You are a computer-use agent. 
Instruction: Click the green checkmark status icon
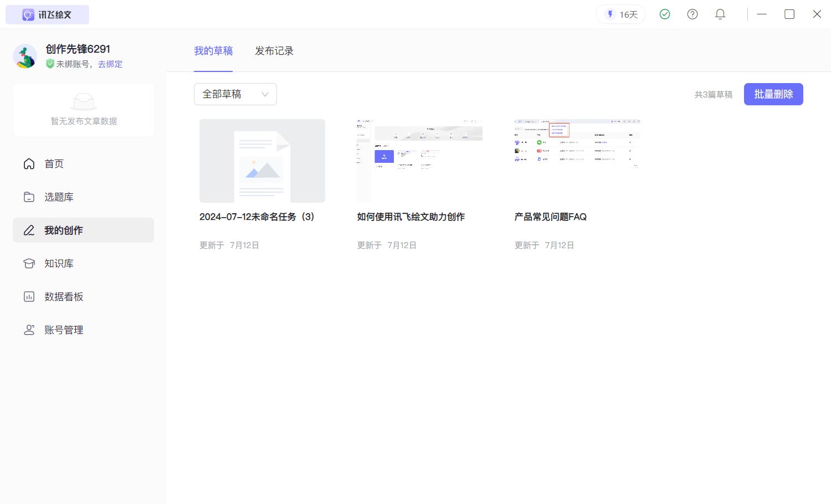click(665, 14)
